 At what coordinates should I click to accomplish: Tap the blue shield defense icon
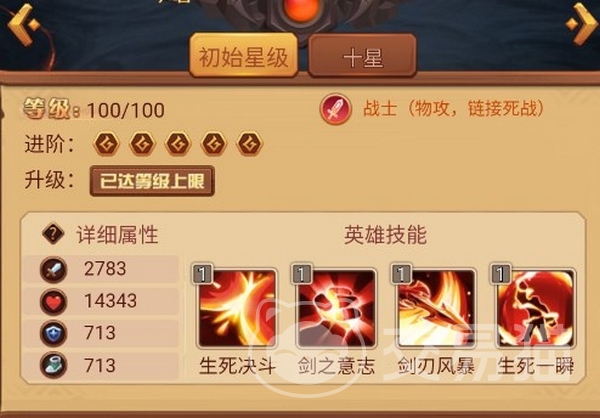53,333
